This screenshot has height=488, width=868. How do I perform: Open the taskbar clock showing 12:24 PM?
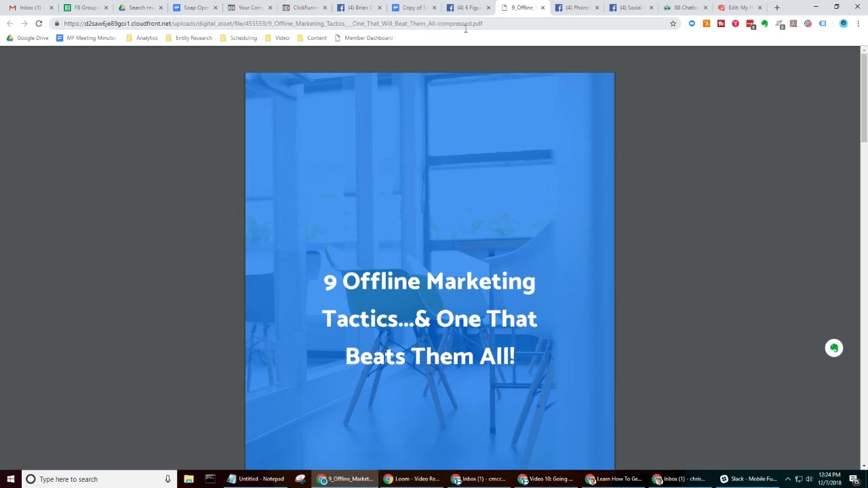pos(829,479)
